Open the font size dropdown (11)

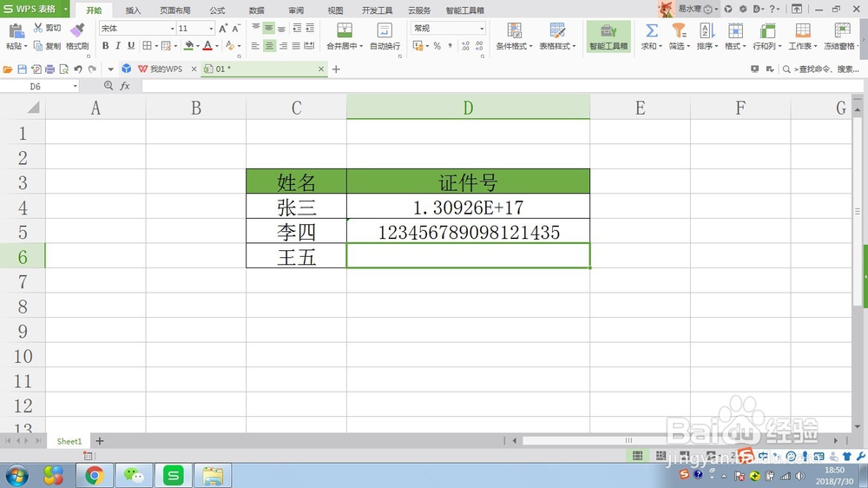pyautogui.click(x=211, y=29)
